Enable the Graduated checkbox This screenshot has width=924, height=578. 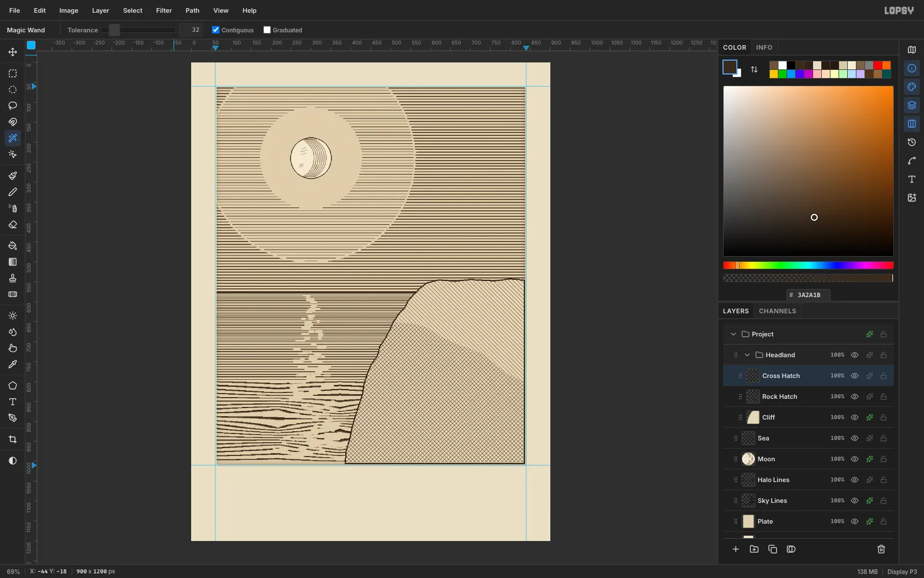[x=267, y=30]
